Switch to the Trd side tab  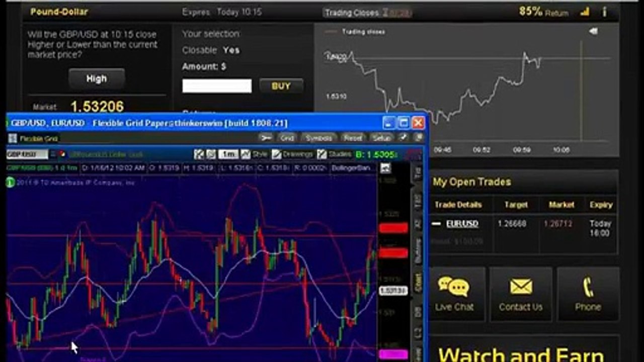click(418, 173)
